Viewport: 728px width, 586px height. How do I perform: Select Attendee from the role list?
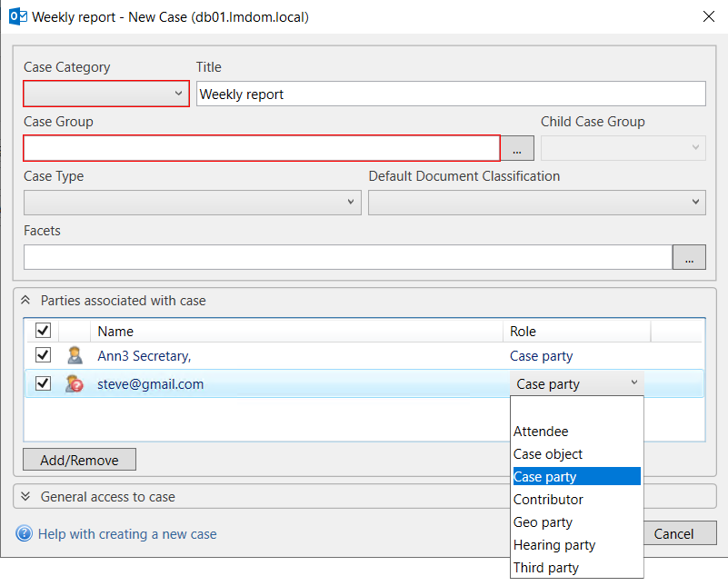[x=541, y=432]
